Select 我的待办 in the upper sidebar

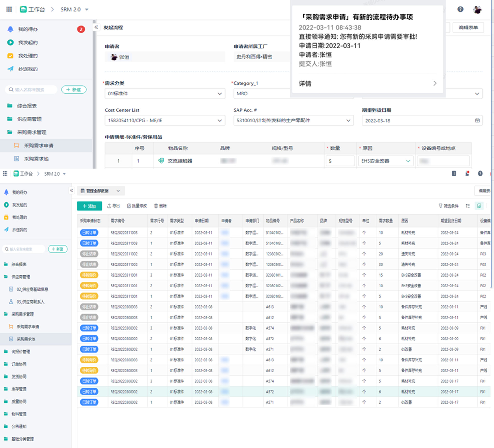click(28, 29)
